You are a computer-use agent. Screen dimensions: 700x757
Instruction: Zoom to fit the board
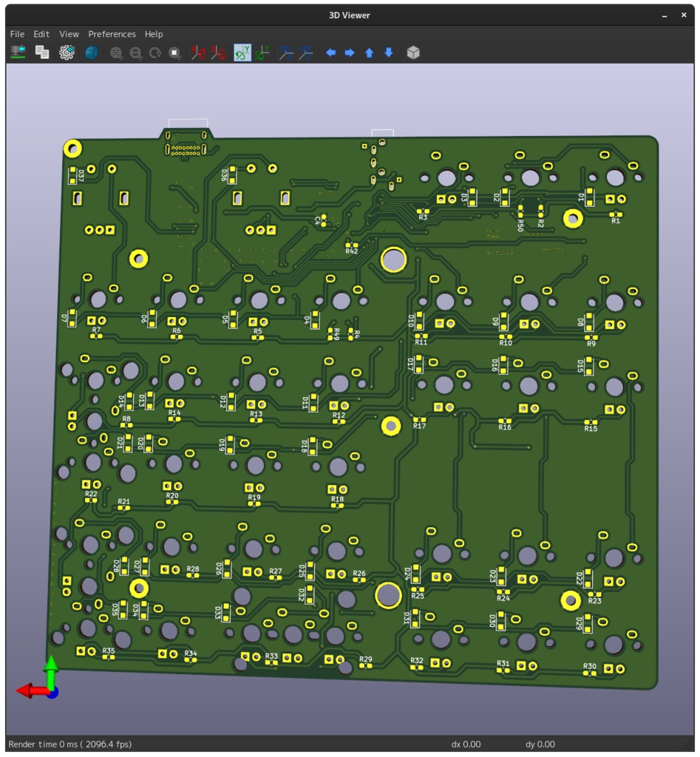(x=174, y=52)
